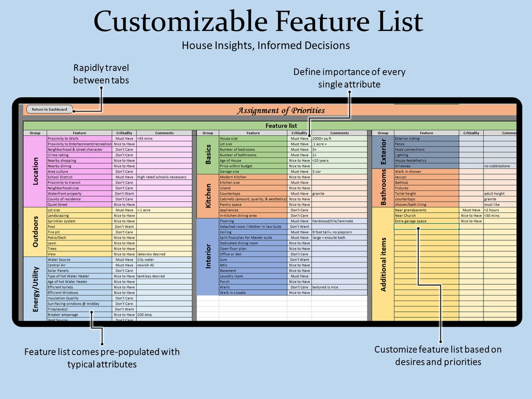
Task: Click the Nice to Have cell for Laundry room
Action: [299, 276]
